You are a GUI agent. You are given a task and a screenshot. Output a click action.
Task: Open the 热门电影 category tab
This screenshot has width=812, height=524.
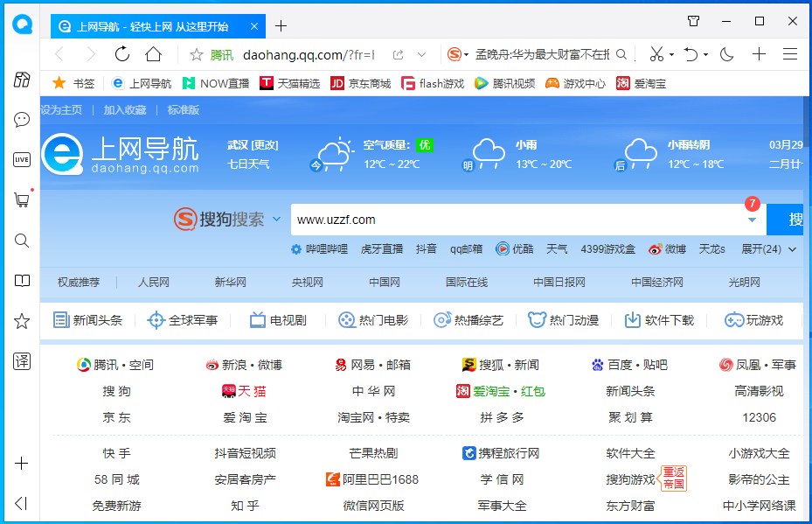[x=373, y=320]
